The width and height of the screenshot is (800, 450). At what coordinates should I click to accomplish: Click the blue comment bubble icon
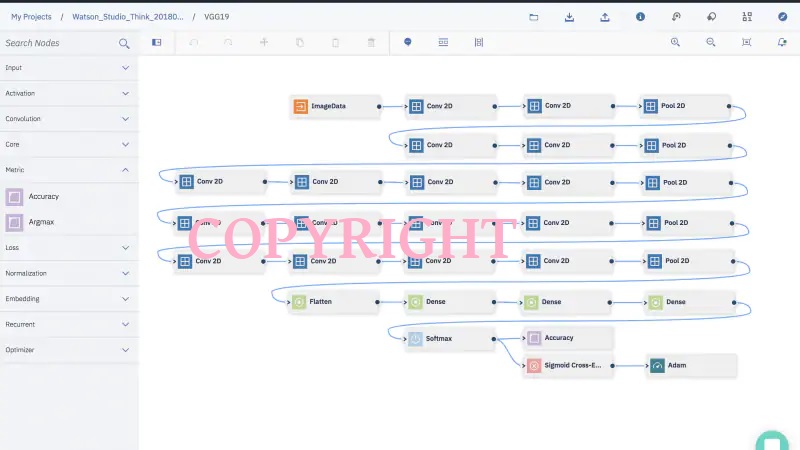point(408,42)
